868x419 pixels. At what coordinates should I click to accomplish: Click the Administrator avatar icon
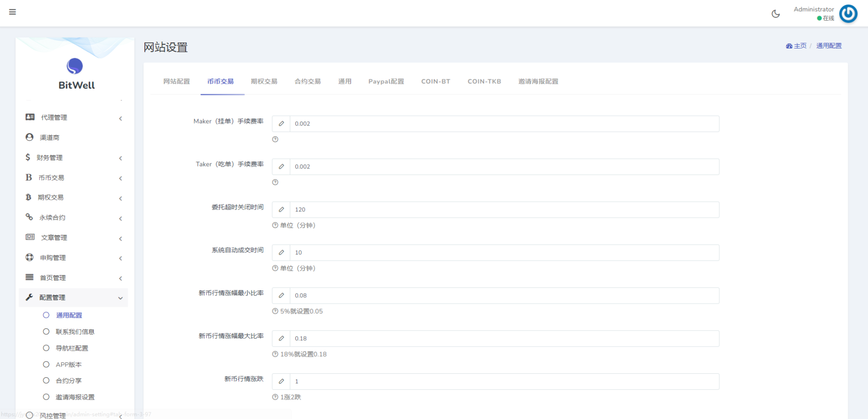tap(849, 14)
